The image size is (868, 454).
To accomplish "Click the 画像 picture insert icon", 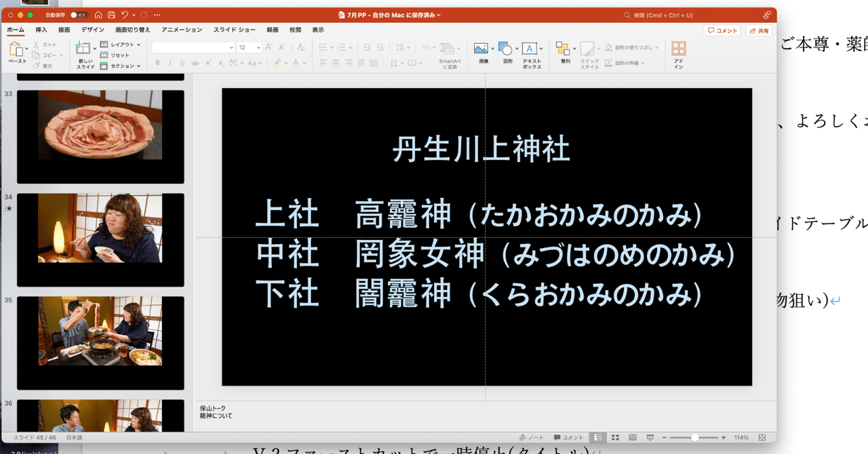I will pos(481,49).
